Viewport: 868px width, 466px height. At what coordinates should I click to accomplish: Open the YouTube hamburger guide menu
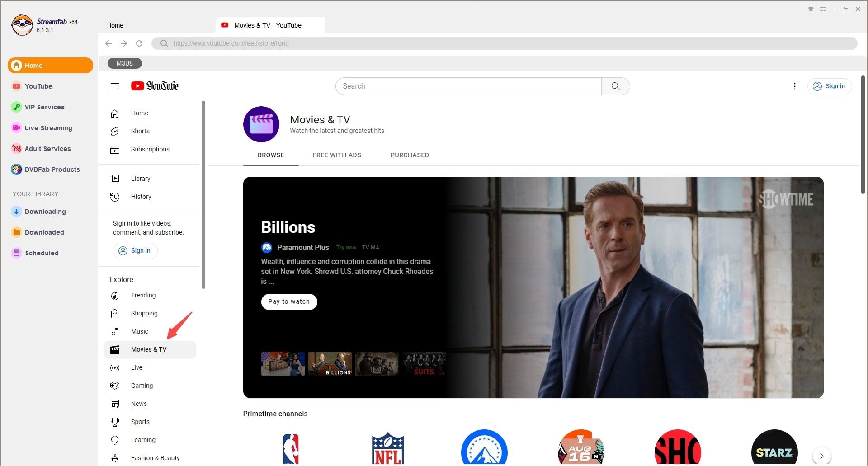click(115, 86)
